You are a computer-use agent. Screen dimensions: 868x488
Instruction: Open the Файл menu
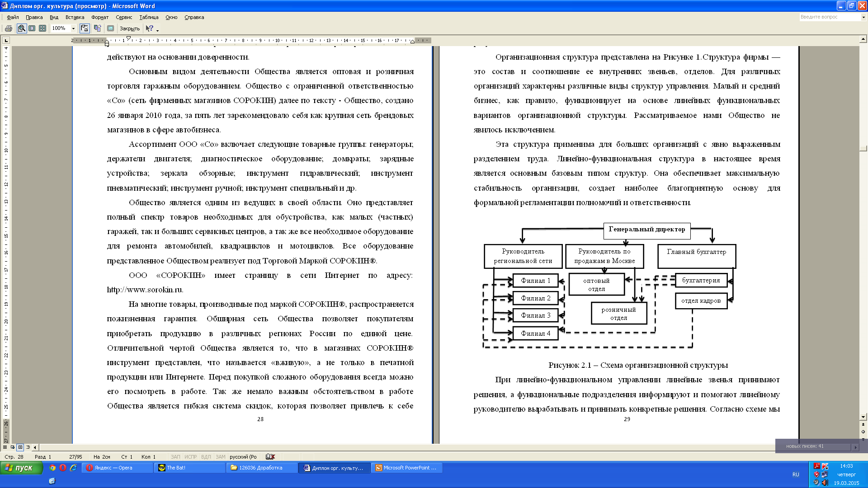[13, 17]
